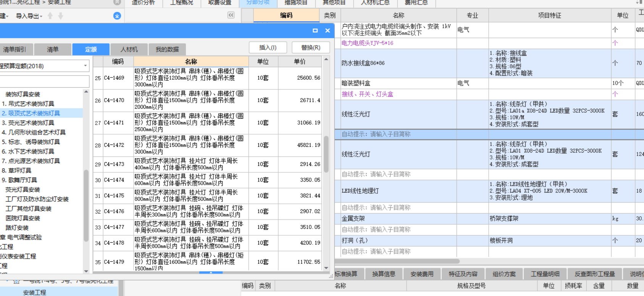Open the 分部分项 top tab
This screenshot has width=644, height=296.
coord(258,3)
